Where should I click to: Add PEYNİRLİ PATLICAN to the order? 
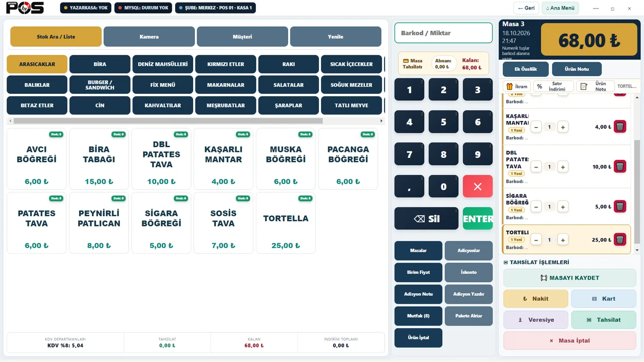[x=99, y=223]
